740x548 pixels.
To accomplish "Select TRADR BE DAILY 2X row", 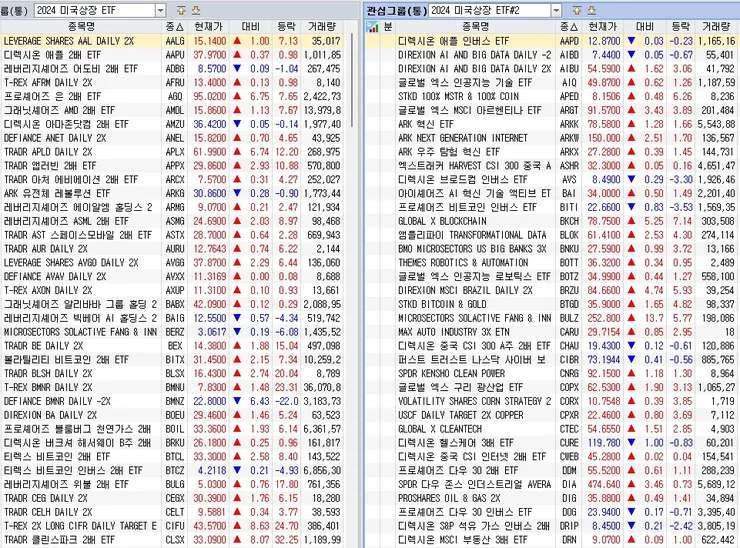I will [172, 346].
